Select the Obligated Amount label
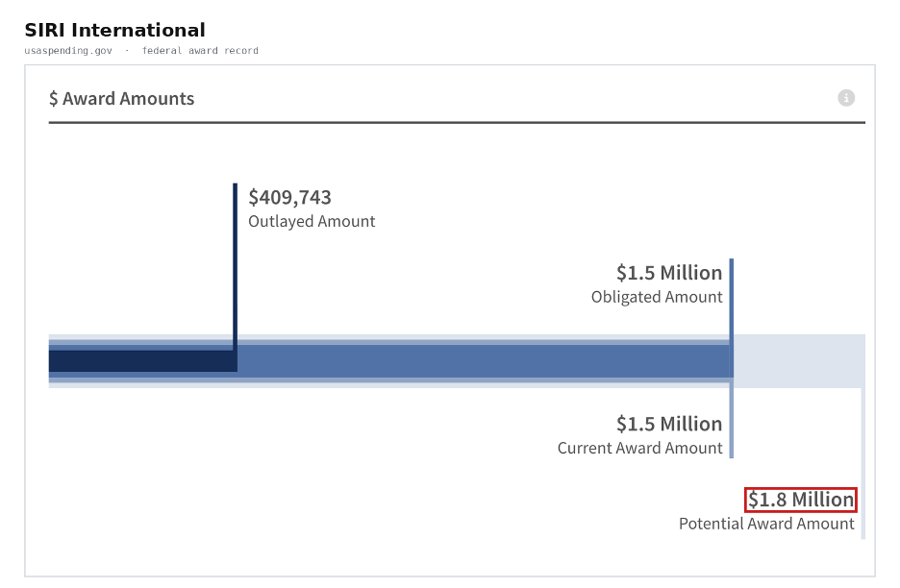 coord(657,297)
